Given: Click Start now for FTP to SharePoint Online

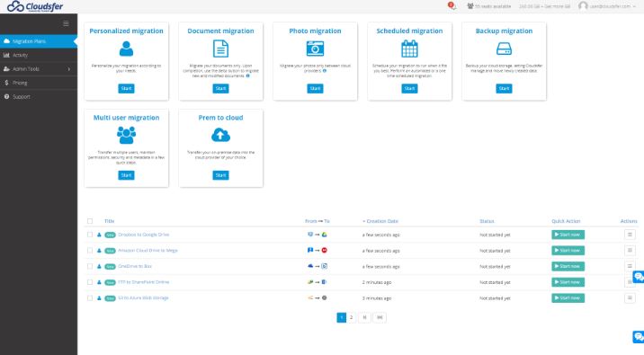Looking at the screenshot, I should 568,282.
